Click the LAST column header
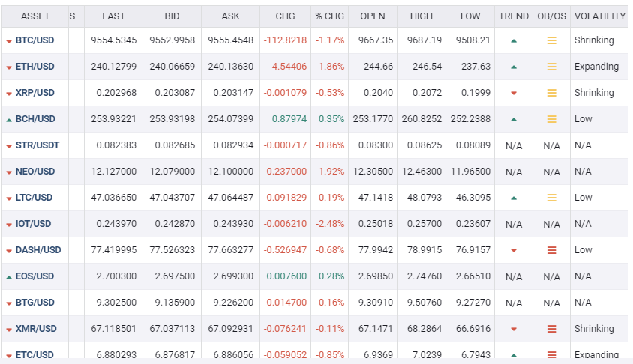The height and width of the screenshot is (364, 633). [x=113, y=16]
